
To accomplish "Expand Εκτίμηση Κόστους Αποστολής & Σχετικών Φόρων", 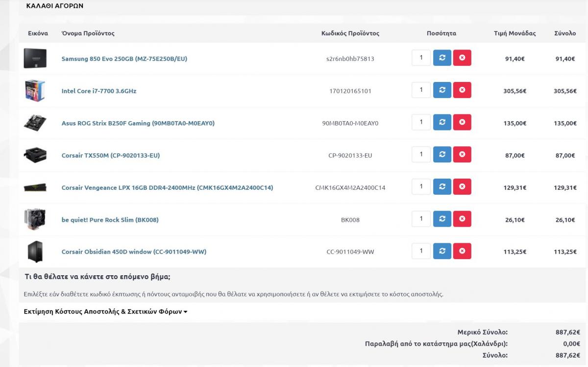I will [106, 312].
